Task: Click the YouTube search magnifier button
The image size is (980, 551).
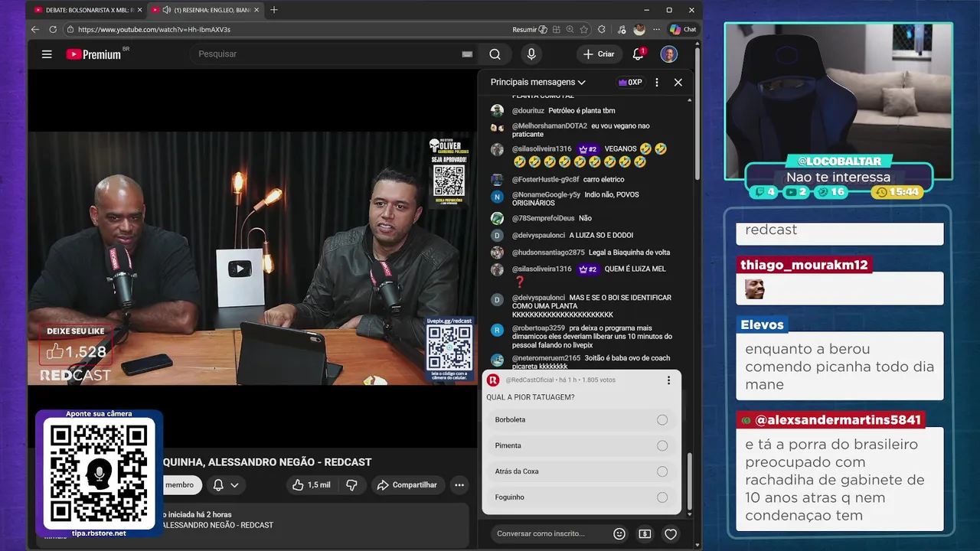Action: pos(495,54)
